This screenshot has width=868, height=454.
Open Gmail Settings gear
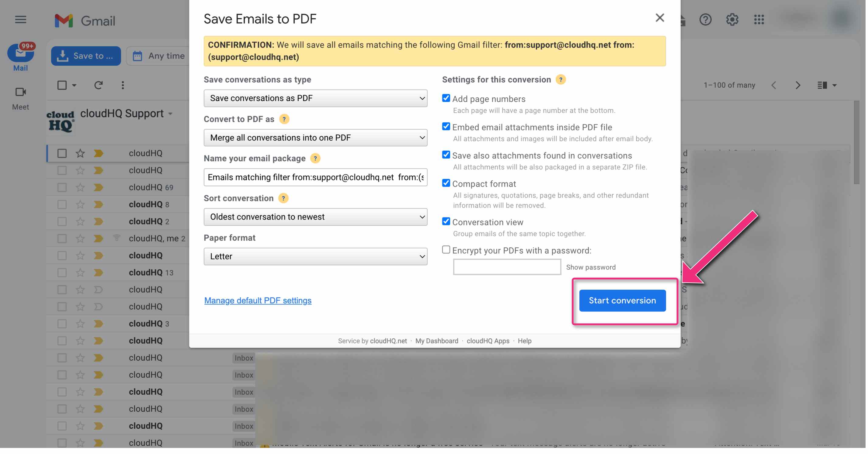(732, 19)
